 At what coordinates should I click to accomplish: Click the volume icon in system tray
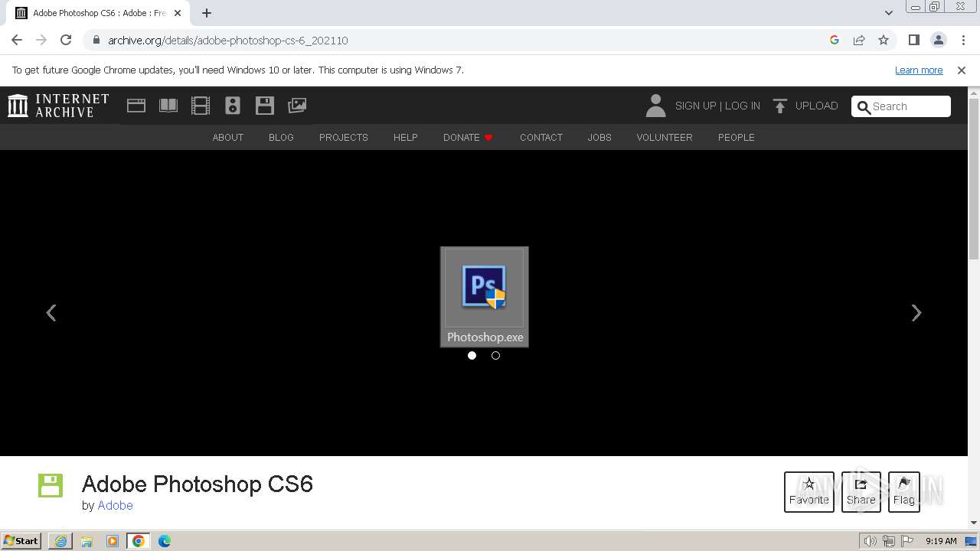[x=870, y=541]
